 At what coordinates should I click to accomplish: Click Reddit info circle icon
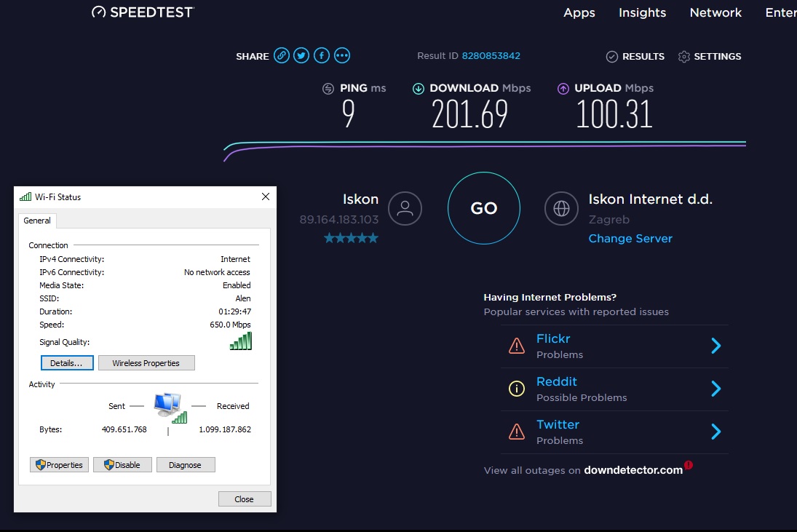click(x=517, y=389)
